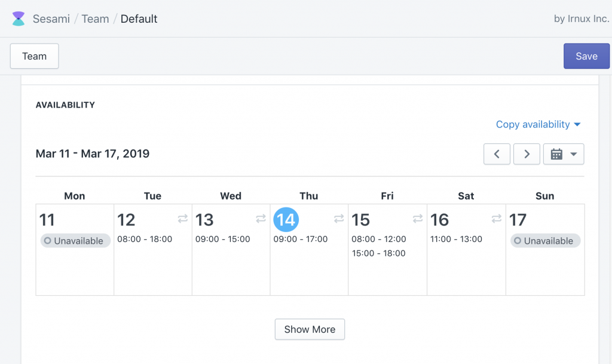The width and height of the screenshot is (612, 364).
Task: Click the repeat icon on Friday 15
Action: pos(418,219)
